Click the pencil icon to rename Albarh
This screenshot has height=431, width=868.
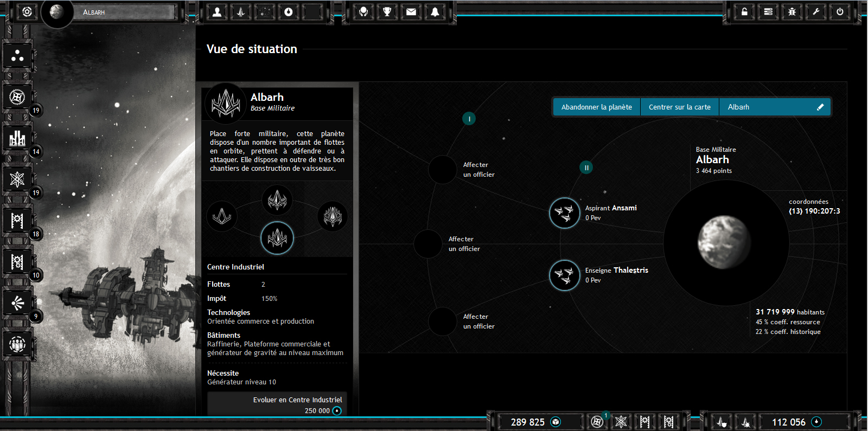(x=820, y=107)
